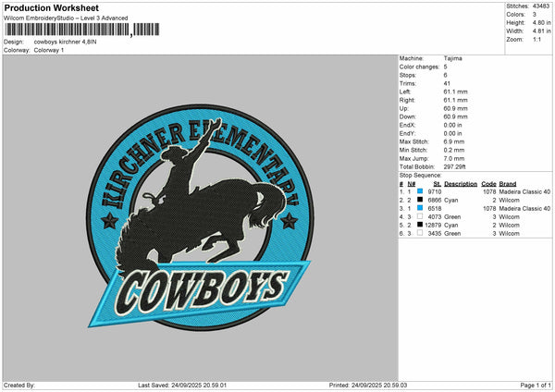Click the 'Page 1 of 1' indicator
The image size is (555, 392).
pos(536,386)
